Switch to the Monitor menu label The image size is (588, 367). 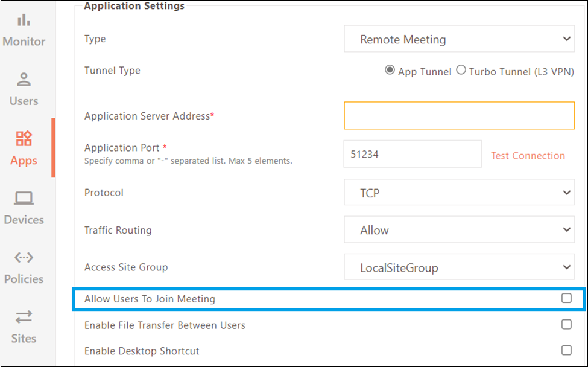(x=24, y=41)
